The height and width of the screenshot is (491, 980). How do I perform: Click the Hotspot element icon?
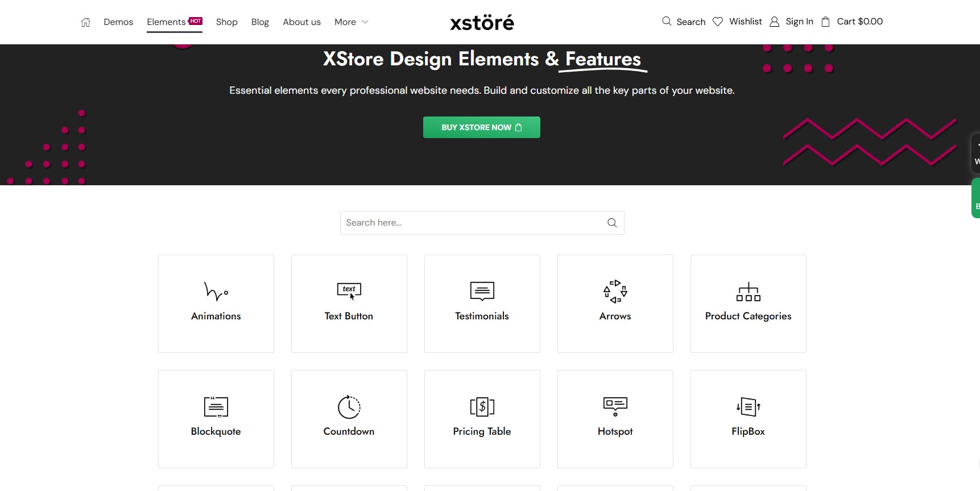[x=615, y=406]
